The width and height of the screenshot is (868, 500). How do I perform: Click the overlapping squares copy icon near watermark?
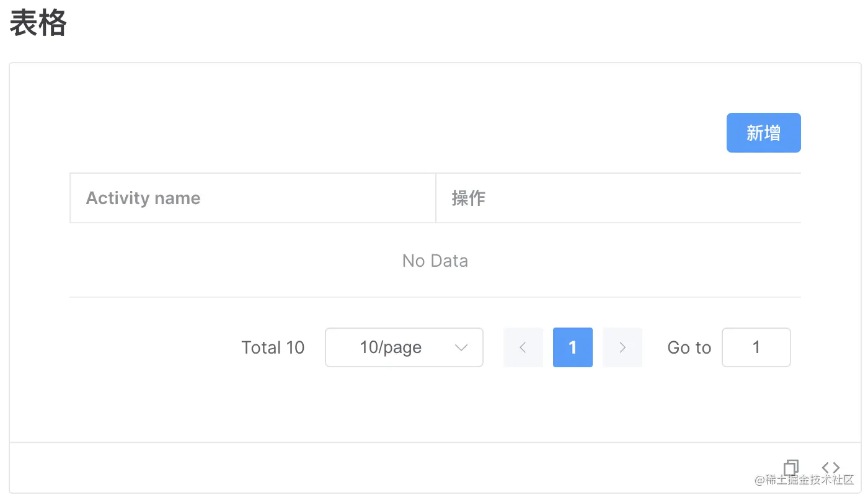click(x=791, y=467)
